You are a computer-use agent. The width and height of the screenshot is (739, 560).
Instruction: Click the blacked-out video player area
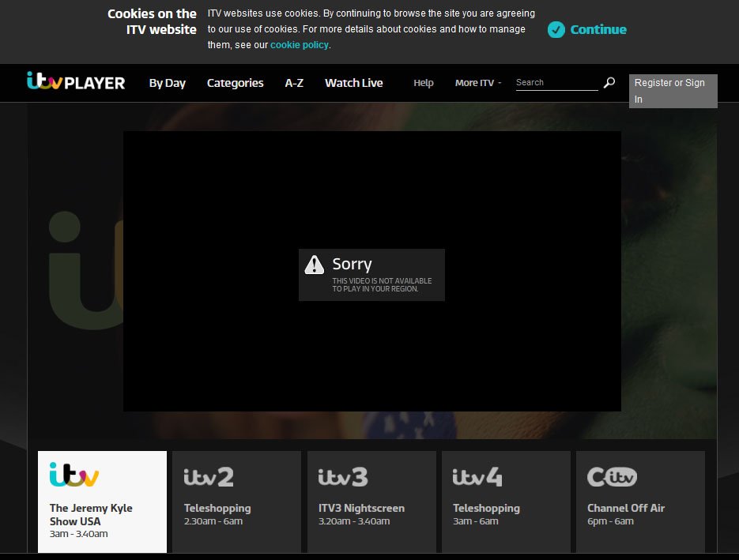371,271
